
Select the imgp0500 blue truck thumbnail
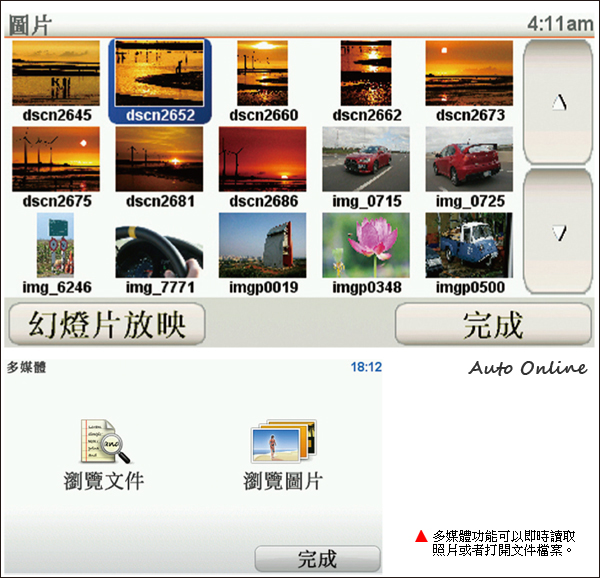[x=469, y=245]
